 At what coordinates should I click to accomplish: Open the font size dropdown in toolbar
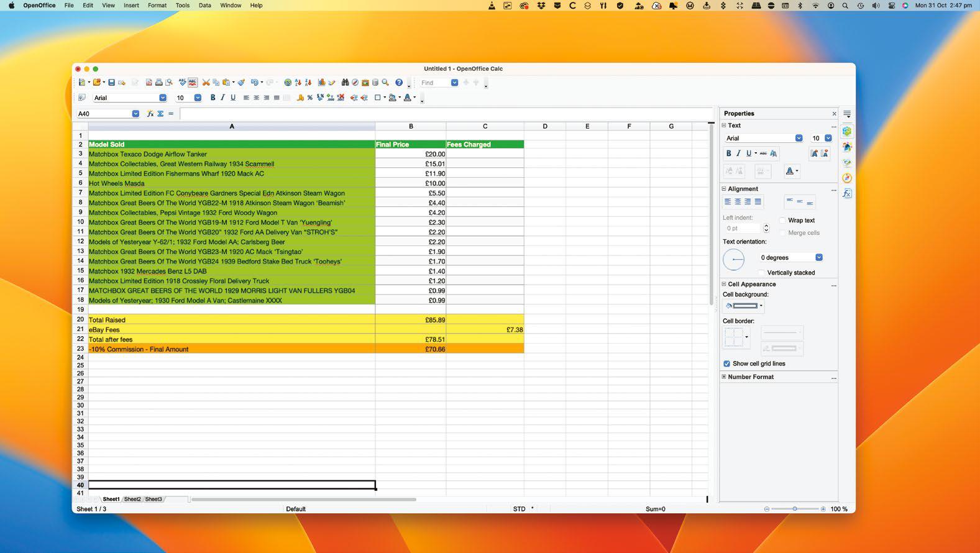point(198,98)
